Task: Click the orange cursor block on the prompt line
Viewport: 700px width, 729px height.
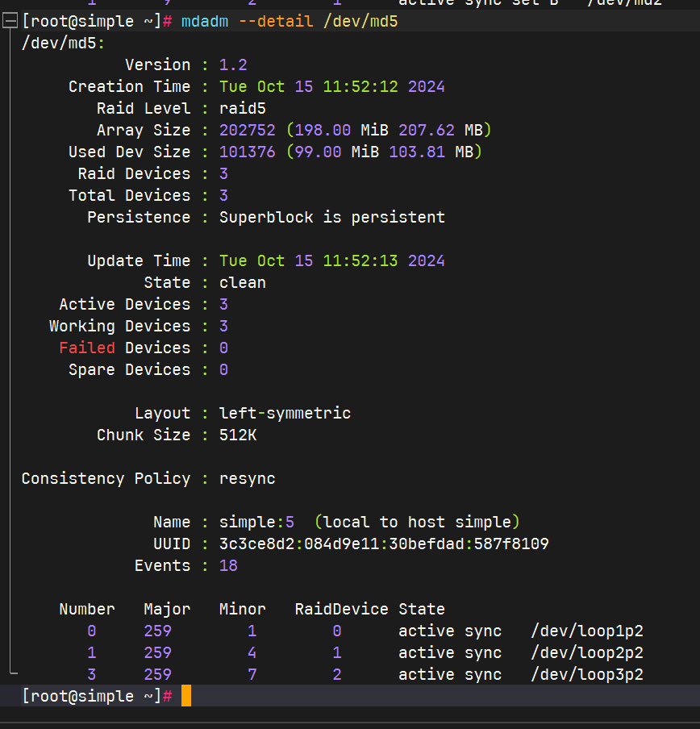Action: 186,695
